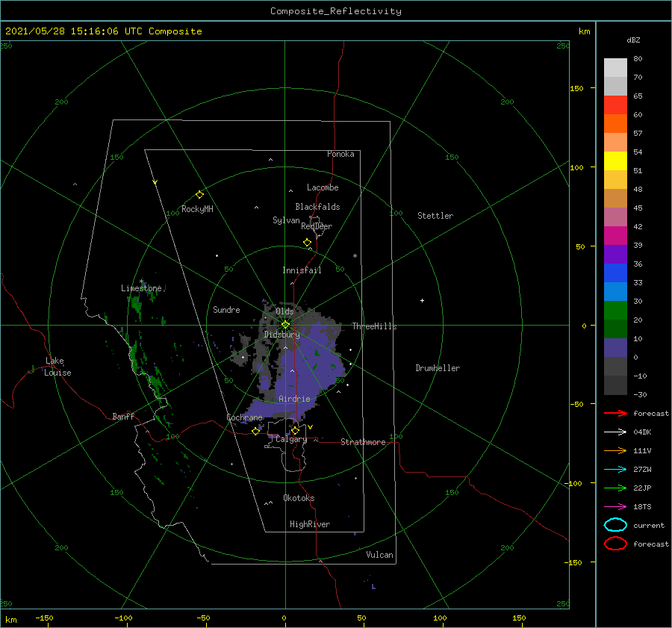
Task: Click the orange 111V arrow in legend
Action: 615,450
